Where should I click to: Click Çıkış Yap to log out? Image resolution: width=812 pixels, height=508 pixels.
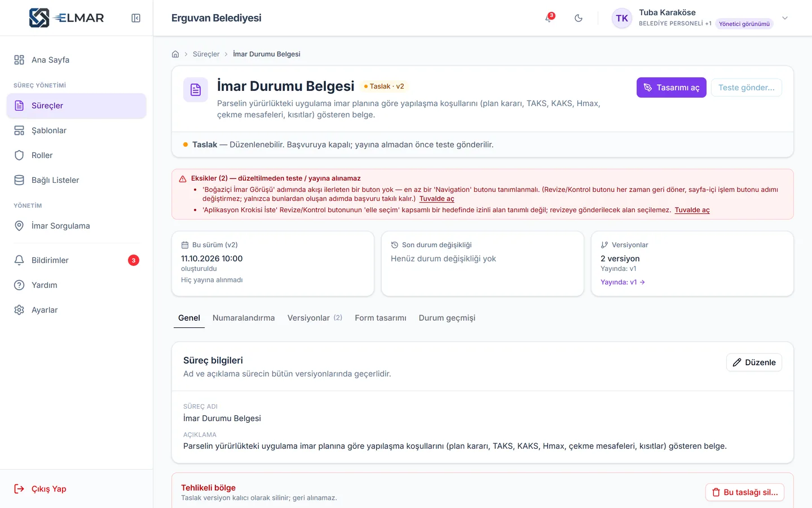(40, 489)
